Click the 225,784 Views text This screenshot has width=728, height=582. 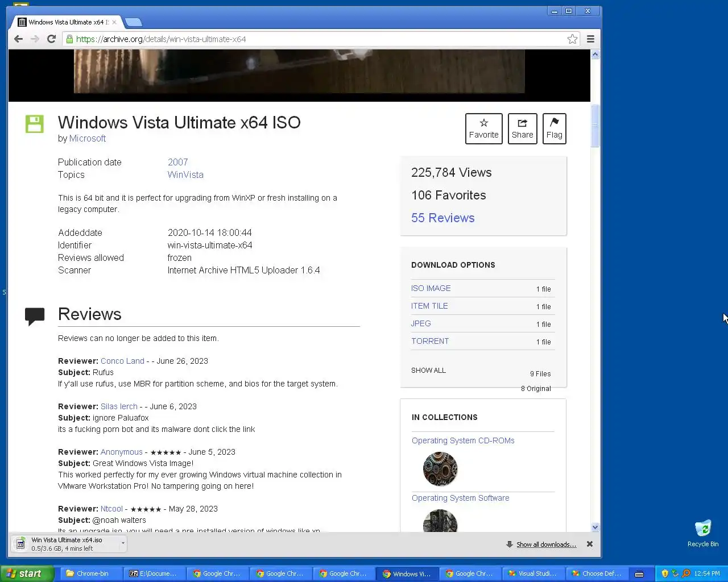coord(452,172)
